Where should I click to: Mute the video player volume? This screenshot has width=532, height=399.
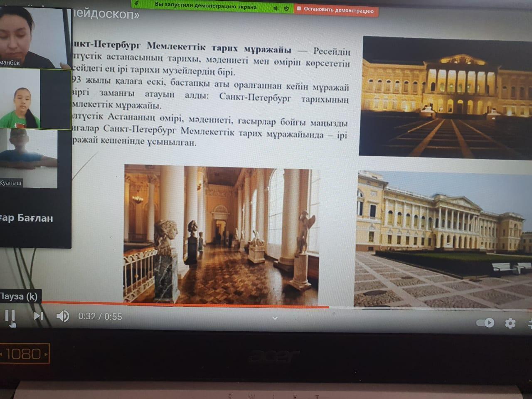[63, 316]
